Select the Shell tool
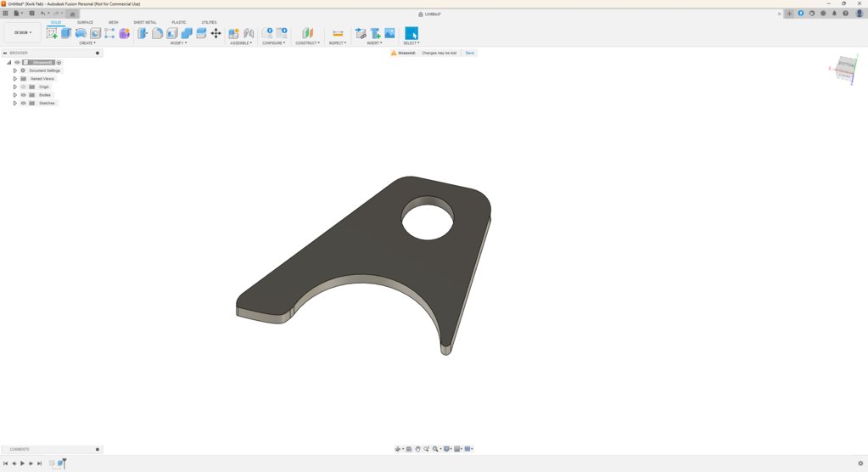Image resolution: width=868 pixels, height=472 pixels. 172,33
